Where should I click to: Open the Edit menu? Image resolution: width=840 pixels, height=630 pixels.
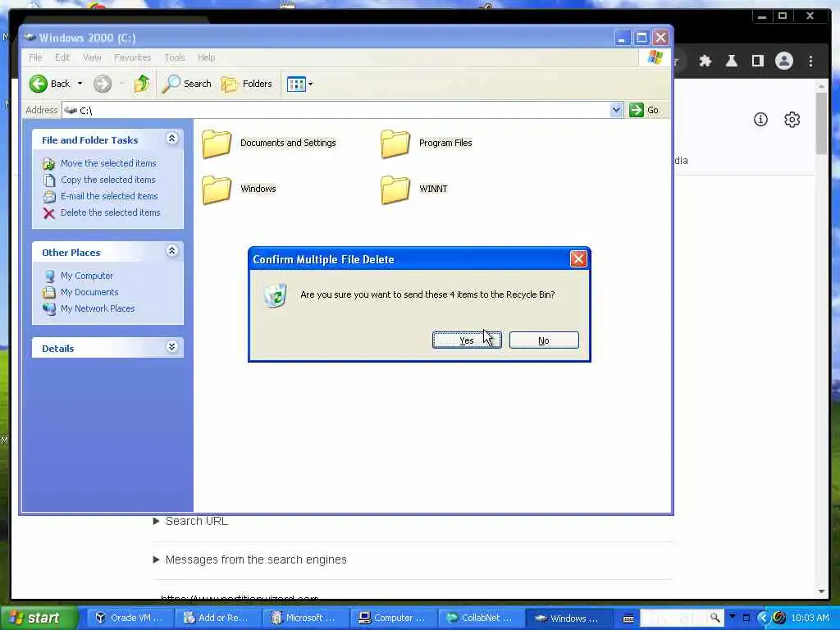click(62, 57)
